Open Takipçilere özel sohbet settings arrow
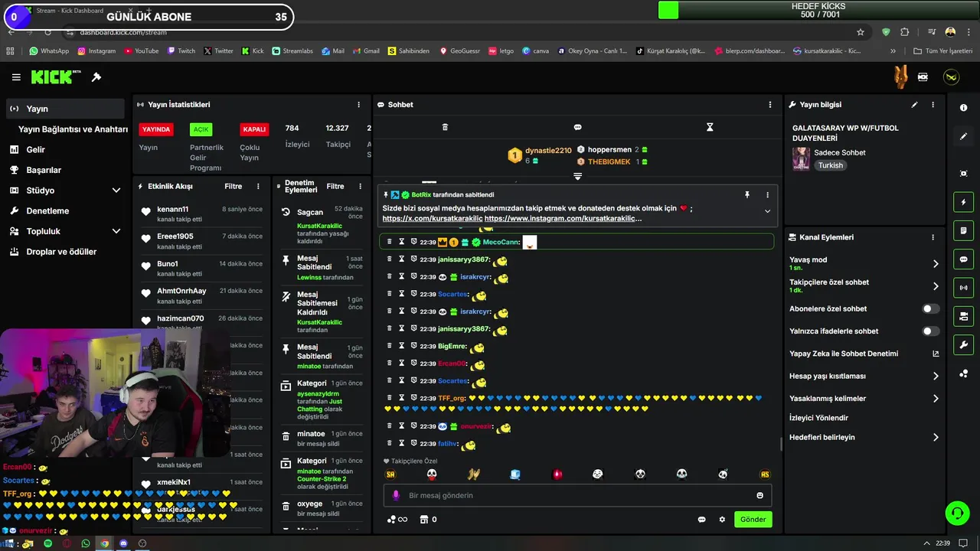 coord(936,286)
